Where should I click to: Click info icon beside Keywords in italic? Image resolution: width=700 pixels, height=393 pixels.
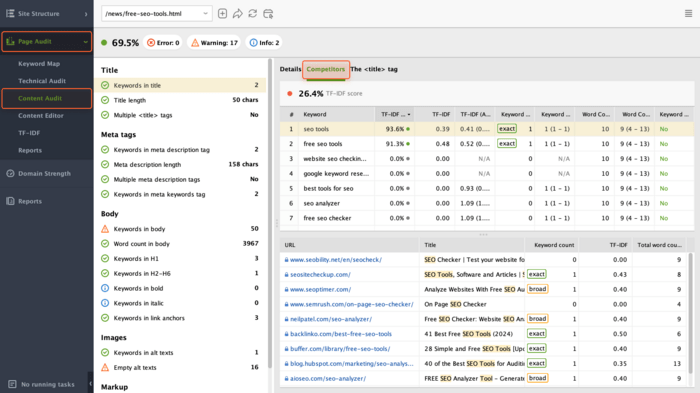tap(105, 303)
